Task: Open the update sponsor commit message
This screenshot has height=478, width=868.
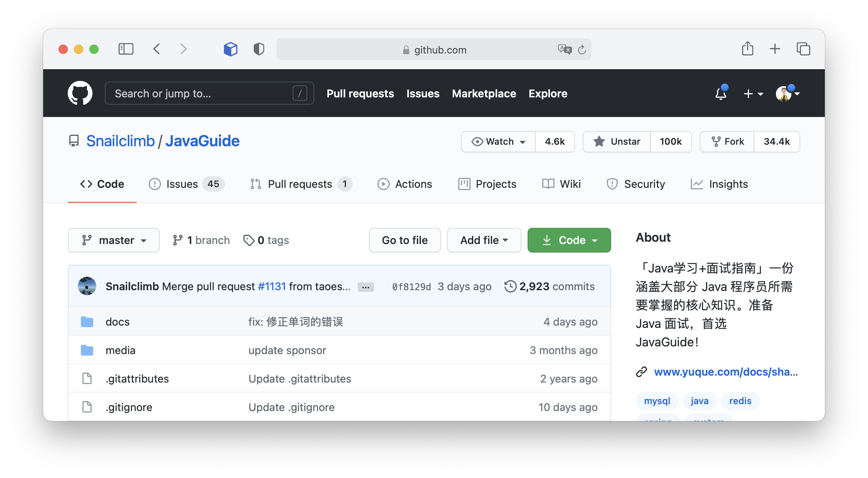Action: pos(287,350)
